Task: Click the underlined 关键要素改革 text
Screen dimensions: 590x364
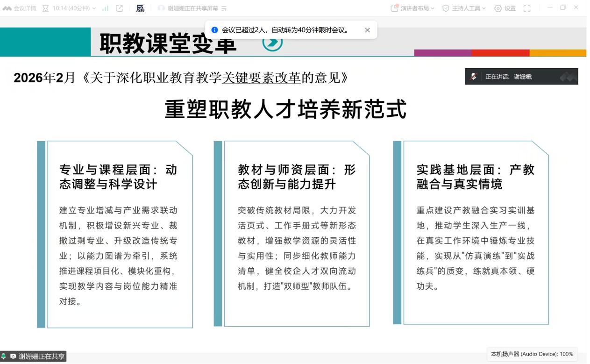Action: 261,78
